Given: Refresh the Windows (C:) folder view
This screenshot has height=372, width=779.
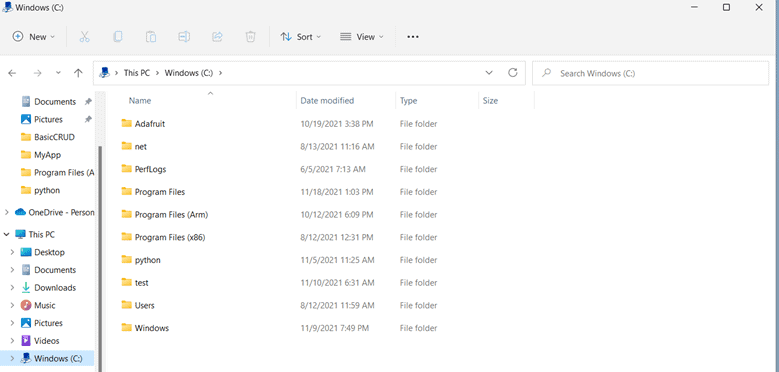Looking at the screenshot, I should point(513,73).
